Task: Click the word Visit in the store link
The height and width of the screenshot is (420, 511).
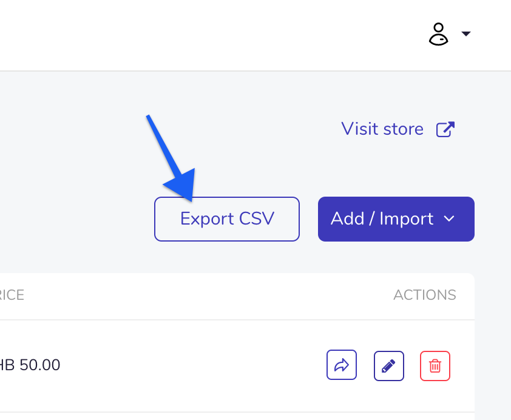Action: pyautogui.click(x=359, y=129)
